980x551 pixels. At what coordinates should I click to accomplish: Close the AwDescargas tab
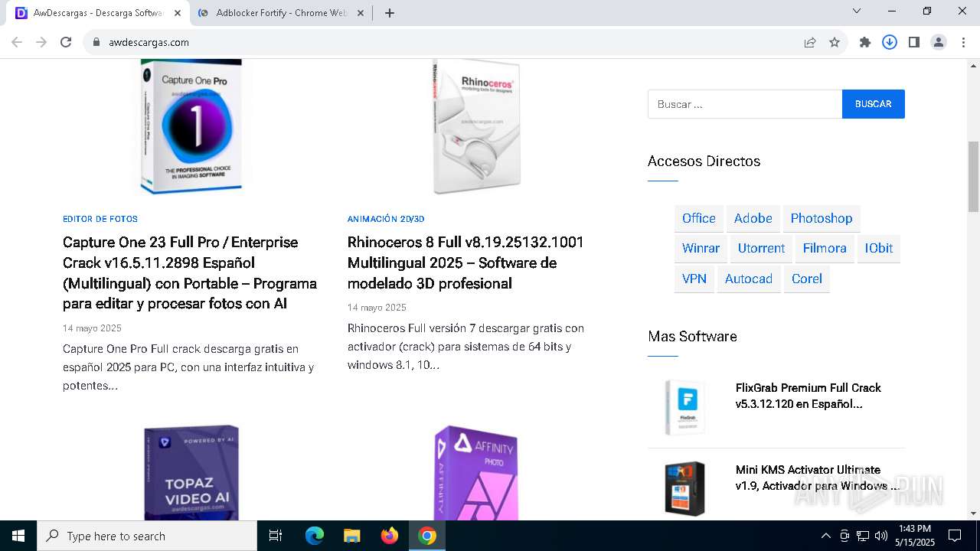click(x=178, y=13)
